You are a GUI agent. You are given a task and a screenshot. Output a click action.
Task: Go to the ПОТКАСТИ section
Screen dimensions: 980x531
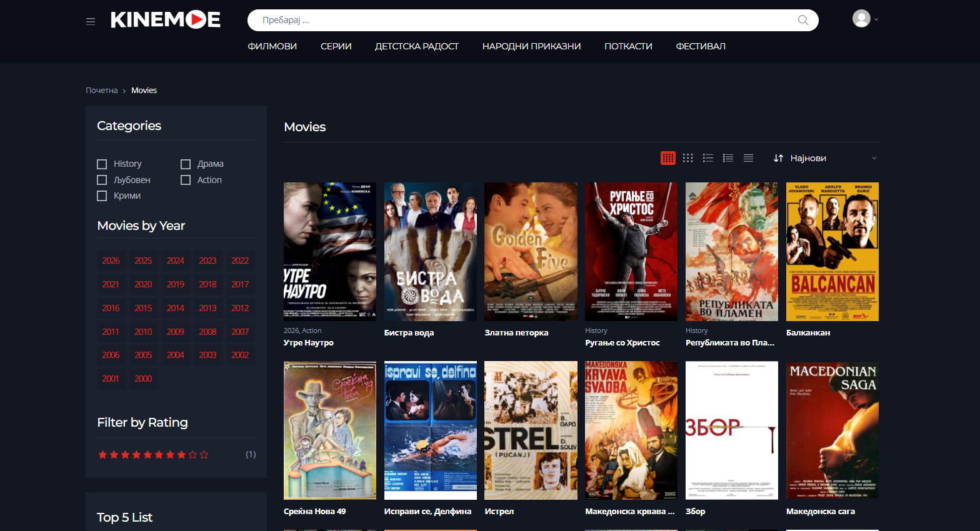(x=628, y=46)
